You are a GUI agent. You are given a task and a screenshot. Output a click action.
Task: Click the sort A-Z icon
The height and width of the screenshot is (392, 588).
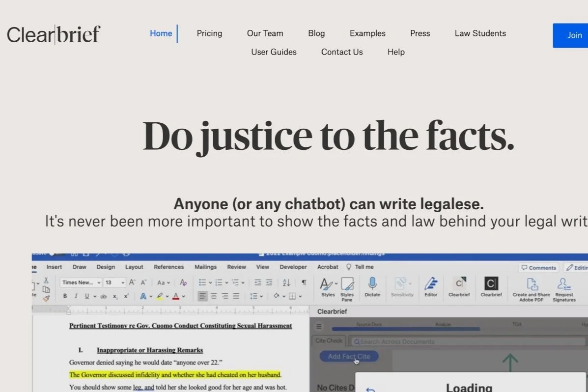tap(286, 282)
